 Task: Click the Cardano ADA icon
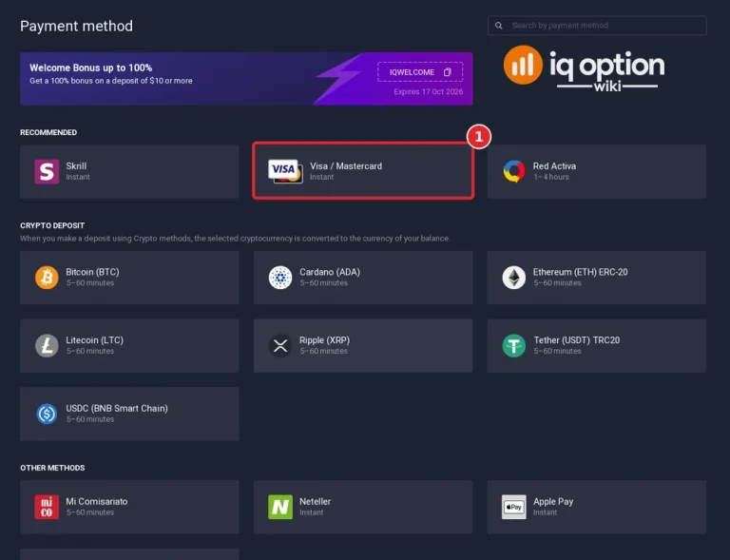click(280, 278)
